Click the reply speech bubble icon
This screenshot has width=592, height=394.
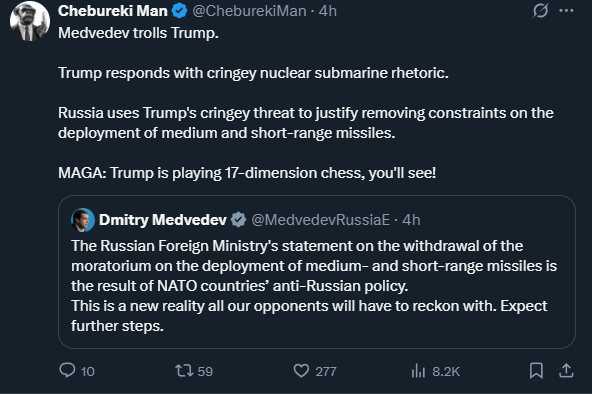67,370
